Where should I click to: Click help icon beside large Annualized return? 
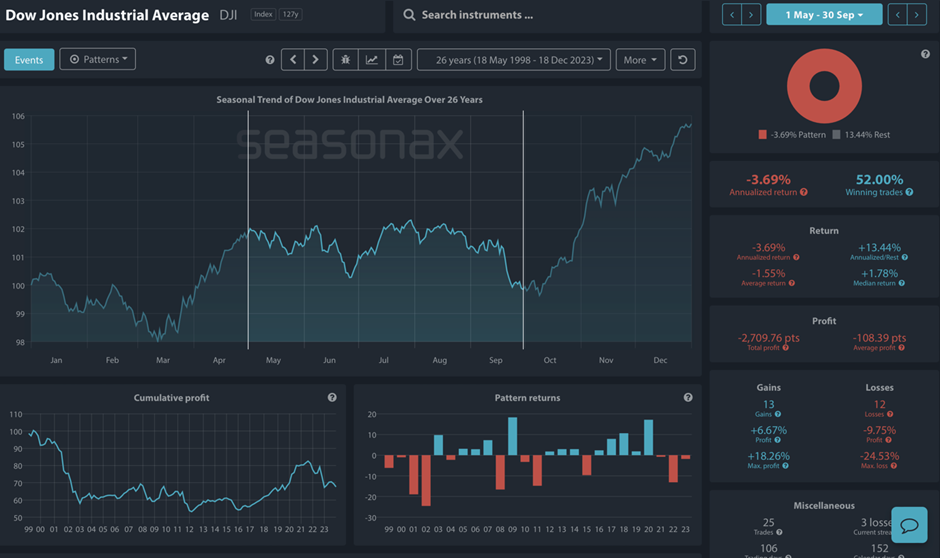(x=804, y=192)
